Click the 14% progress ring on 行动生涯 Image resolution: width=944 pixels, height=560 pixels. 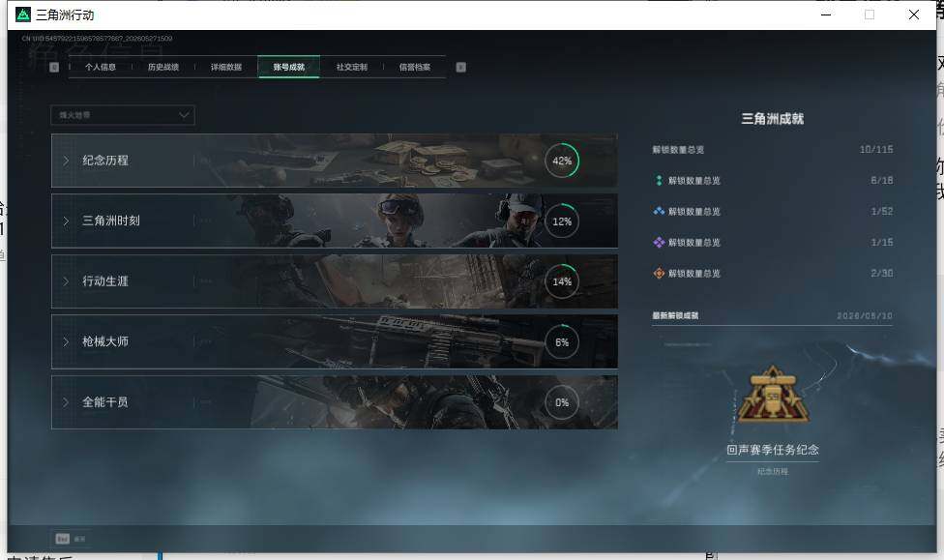point(562,281)
